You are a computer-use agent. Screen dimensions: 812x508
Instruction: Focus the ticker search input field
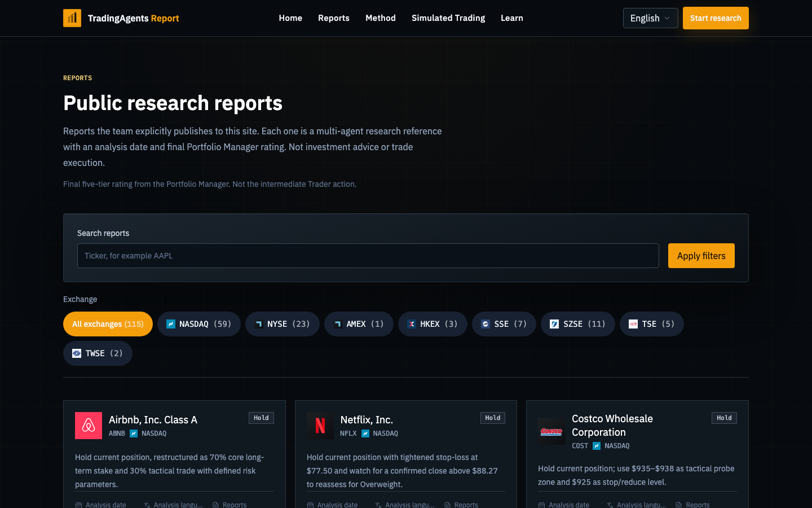pyautogui.click(x=368, y=256)
